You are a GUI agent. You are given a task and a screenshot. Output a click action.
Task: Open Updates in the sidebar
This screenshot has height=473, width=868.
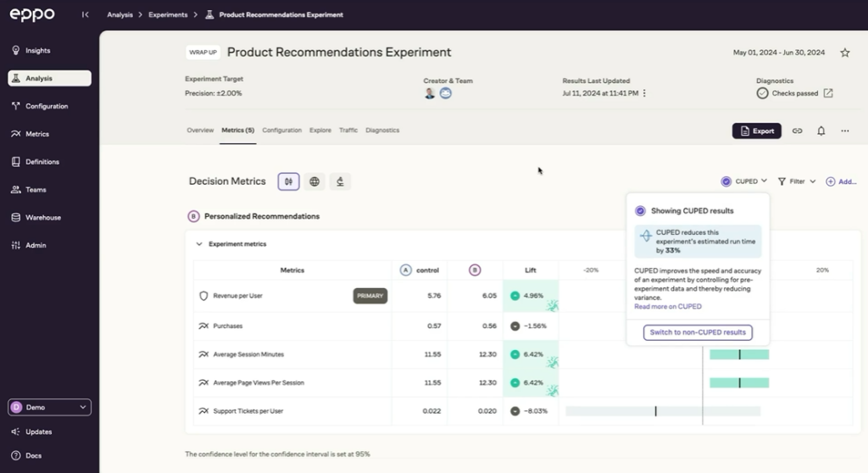coord(38,431)
